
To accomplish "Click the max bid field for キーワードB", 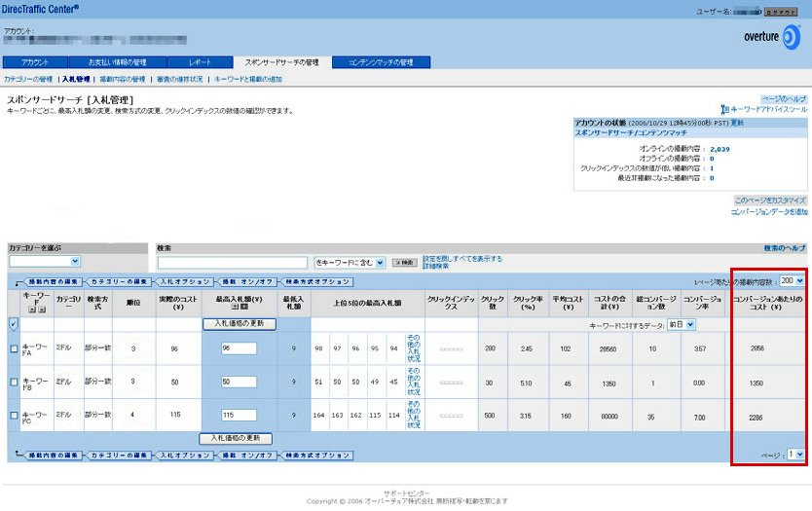I will (x=238, y=382).
